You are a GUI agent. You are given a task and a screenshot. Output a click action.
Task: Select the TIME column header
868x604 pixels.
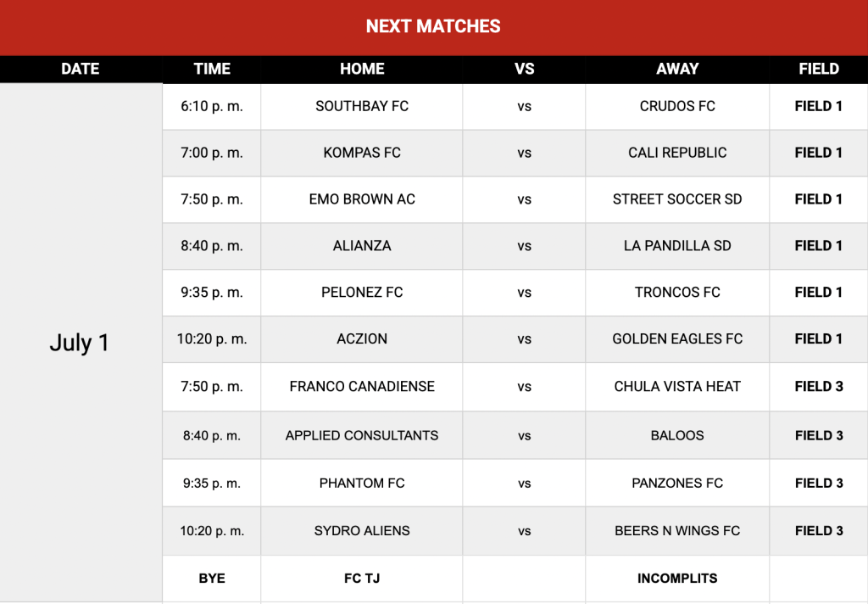(x=211, y=69)
